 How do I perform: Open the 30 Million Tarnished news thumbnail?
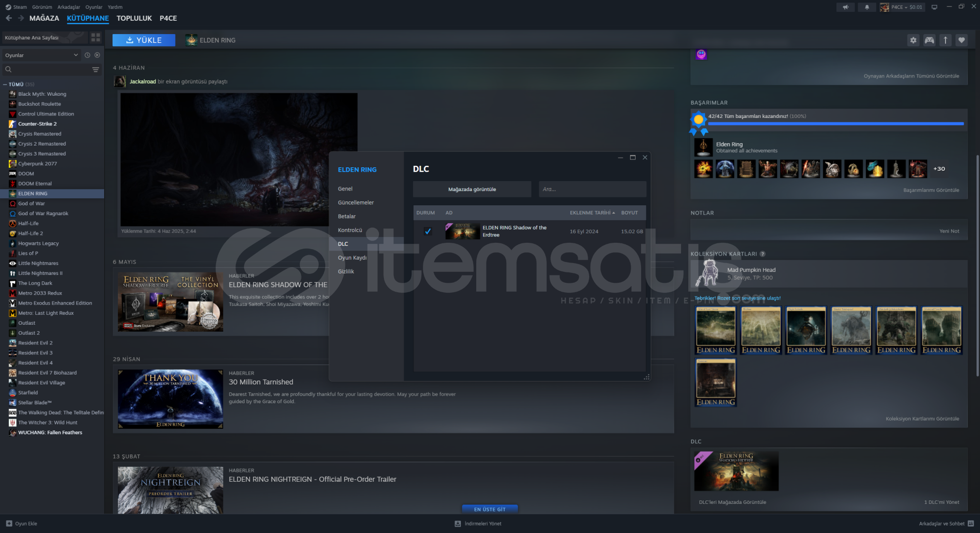point(170,399)
